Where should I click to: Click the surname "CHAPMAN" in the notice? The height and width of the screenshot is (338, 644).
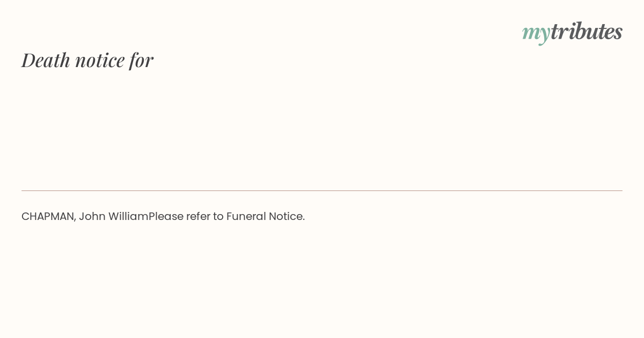47,216
